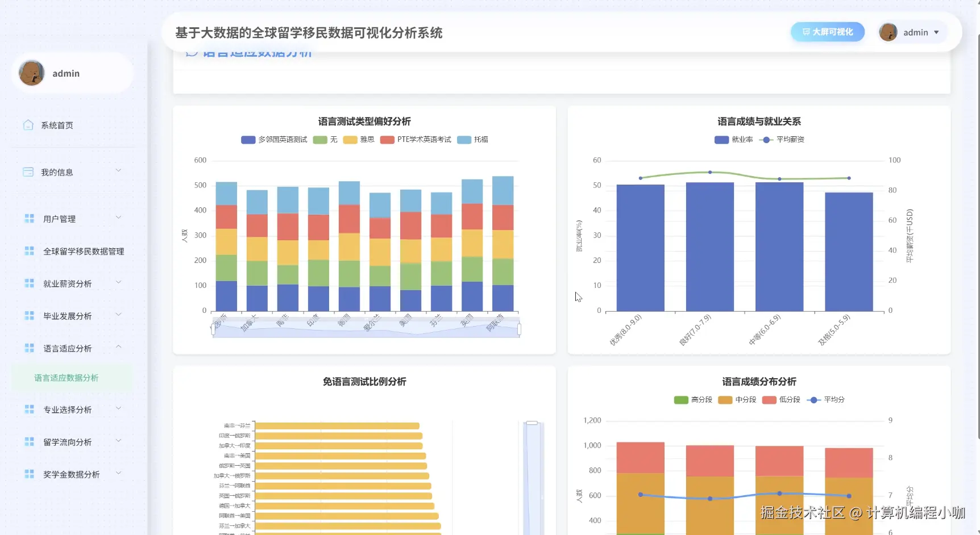Select the 毕业发展分析 sidebar icon
Screen dimensions: 980x535
29,315
